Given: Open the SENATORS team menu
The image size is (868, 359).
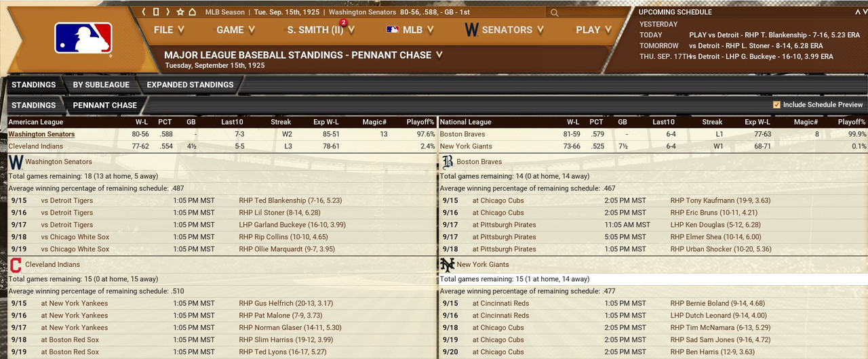Looking at the screenshot, I should point(505,30).
